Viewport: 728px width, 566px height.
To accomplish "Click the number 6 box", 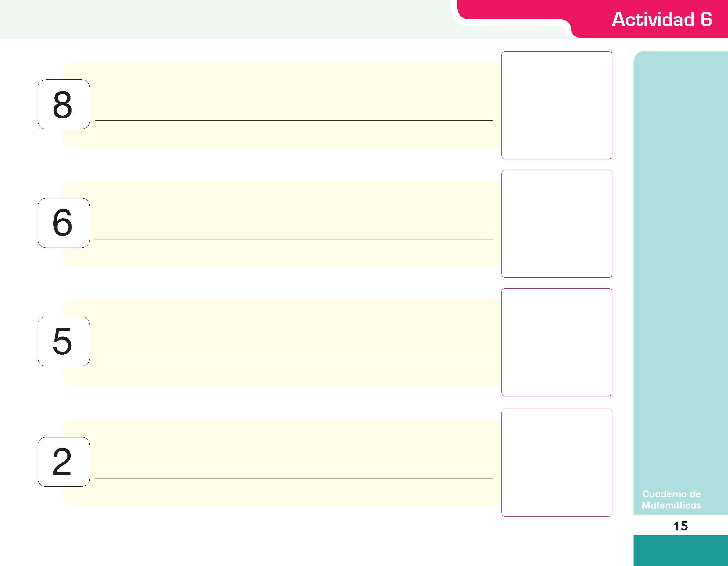I will coord(64,223).
